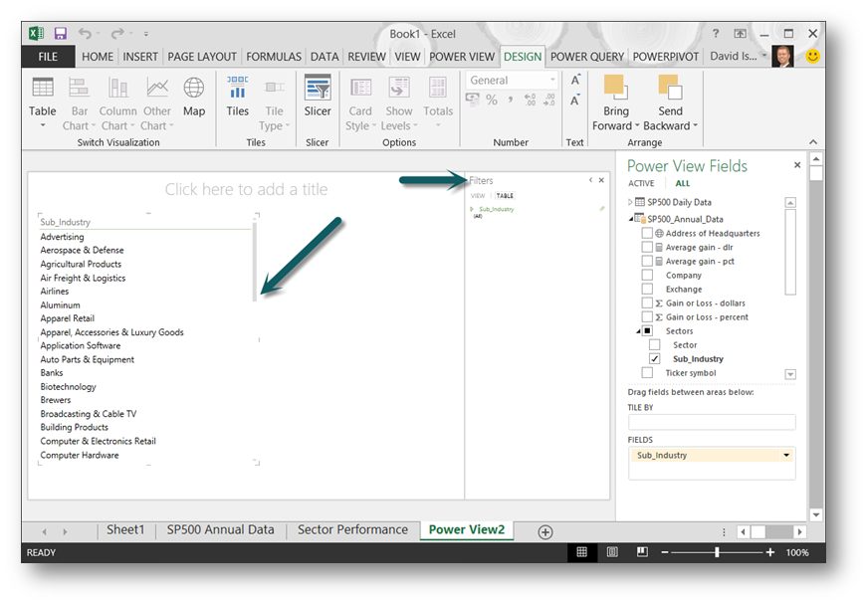Switch visualization to Table

point(43,102)
